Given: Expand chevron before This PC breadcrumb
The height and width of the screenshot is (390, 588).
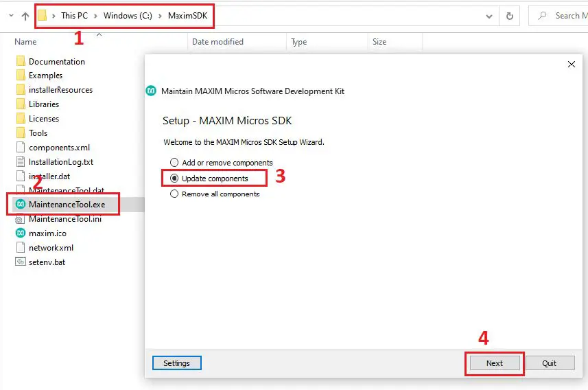Looking at the screenshot, I should coord(54,16).
